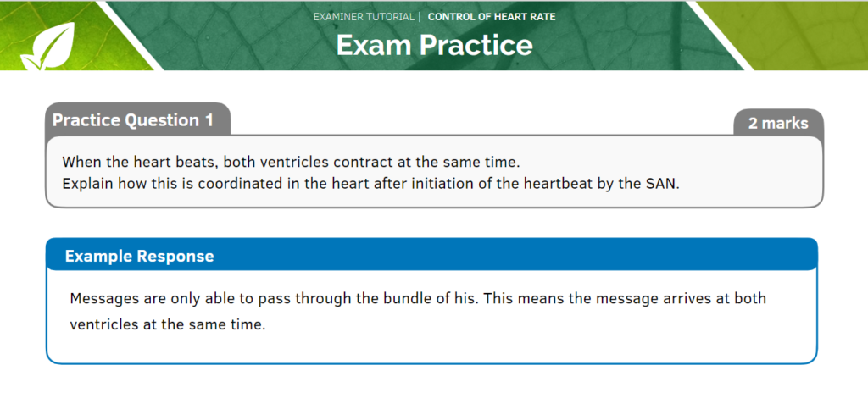
Task: Click the 2 marks badge
Action: (778, 123)
